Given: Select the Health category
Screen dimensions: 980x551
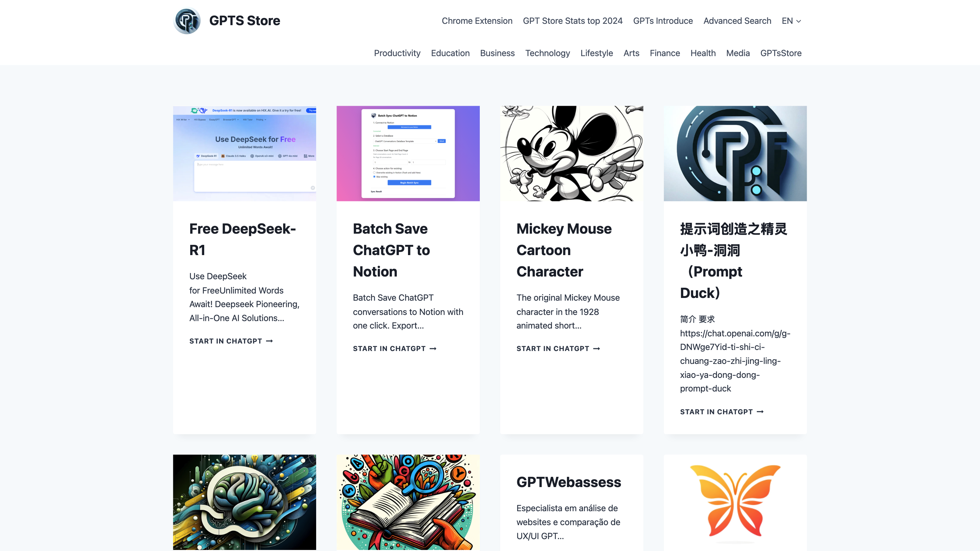Looking at the screenshot, I should click(x=703, y=53).
